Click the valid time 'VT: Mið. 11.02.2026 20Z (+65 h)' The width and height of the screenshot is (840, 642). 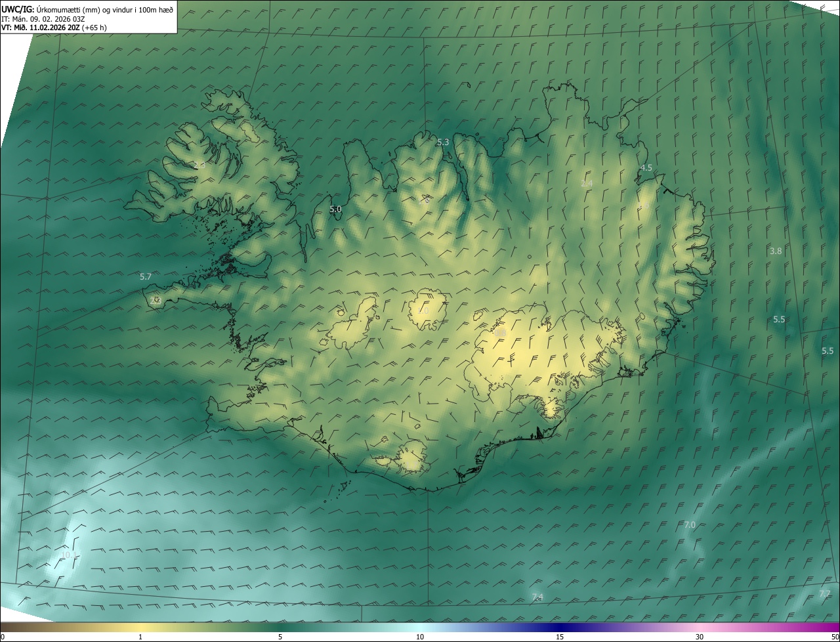click(54, 28)
